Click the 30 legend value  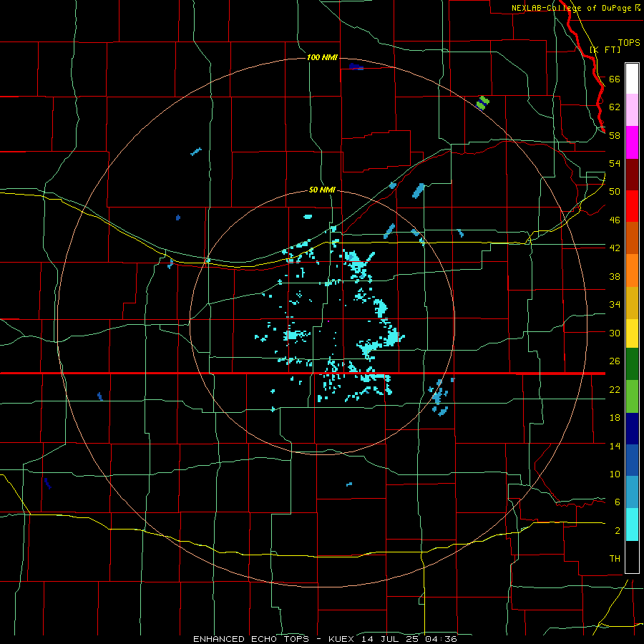click(x=615, y=333)
